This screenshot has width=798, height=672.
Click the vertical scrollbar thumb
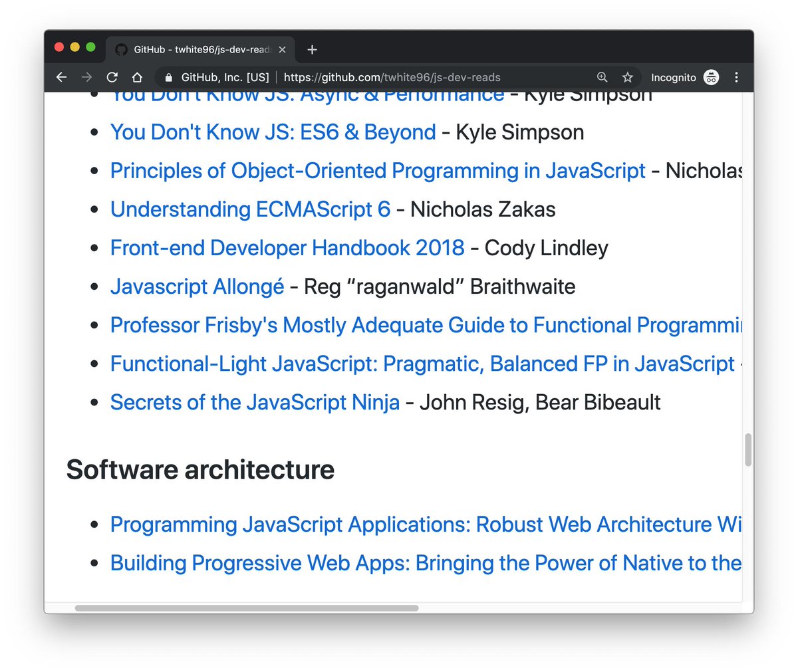coord(748,450)
